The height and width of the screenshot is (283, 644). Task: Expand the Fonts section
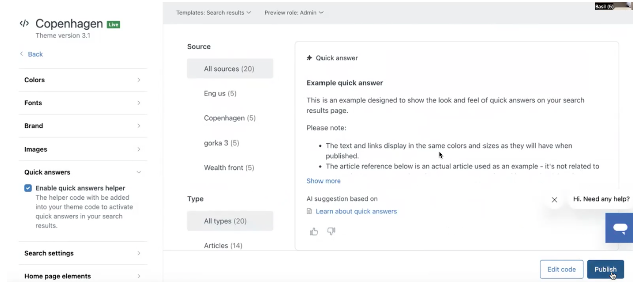[83, 103]
